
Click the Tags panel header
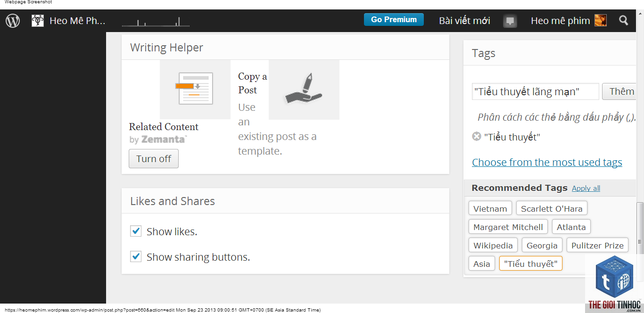click(x=550, y=53)
